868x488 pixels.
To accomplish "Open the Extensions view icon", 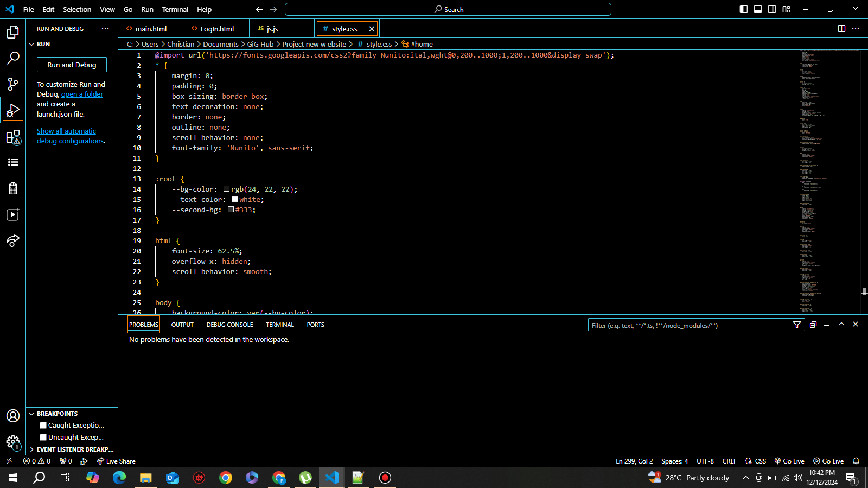I will [x=13, y=137].
